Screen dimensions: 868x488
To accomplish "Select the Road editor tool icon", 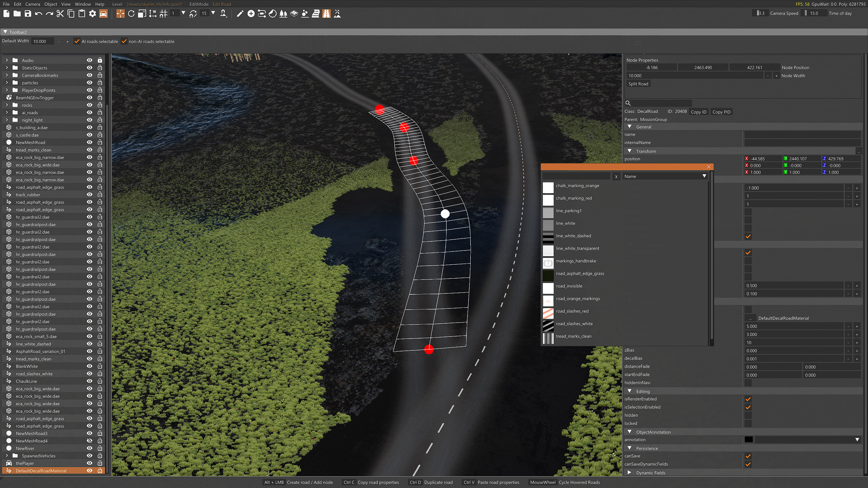I will [x=326, y=14].
